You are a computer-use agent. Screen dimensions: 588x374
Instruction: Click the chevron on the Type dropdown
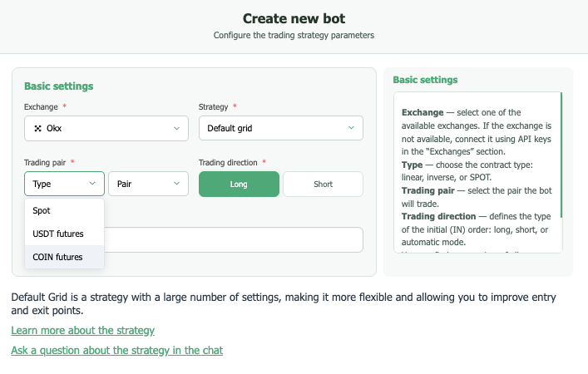[91, 184]
